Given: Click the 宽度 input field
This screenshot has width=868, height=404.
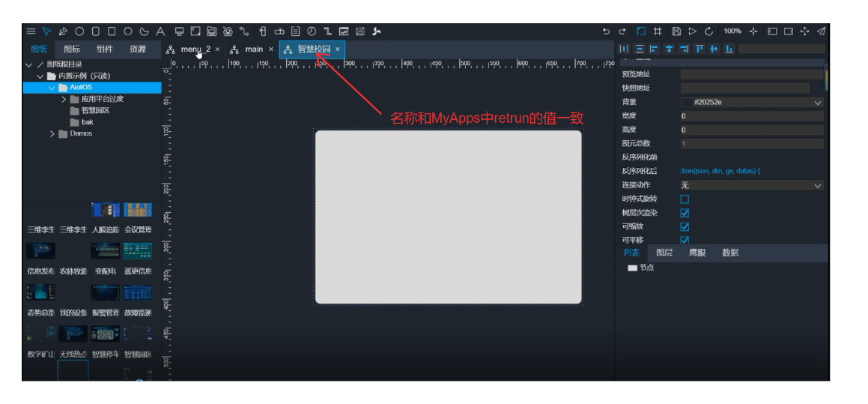Looking at the screenshot, I should 751,116.
